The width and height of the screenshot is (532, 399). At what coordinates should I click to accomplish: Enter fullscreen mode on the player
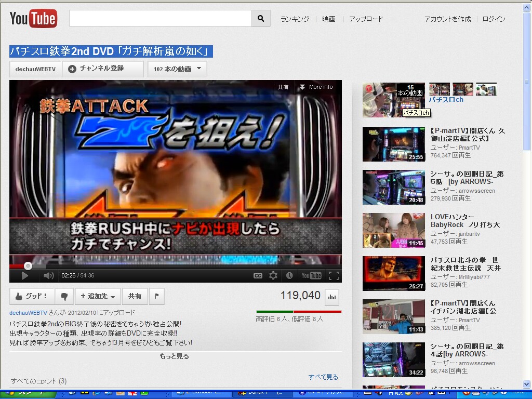pyautogui.click(x=334, y=275)
